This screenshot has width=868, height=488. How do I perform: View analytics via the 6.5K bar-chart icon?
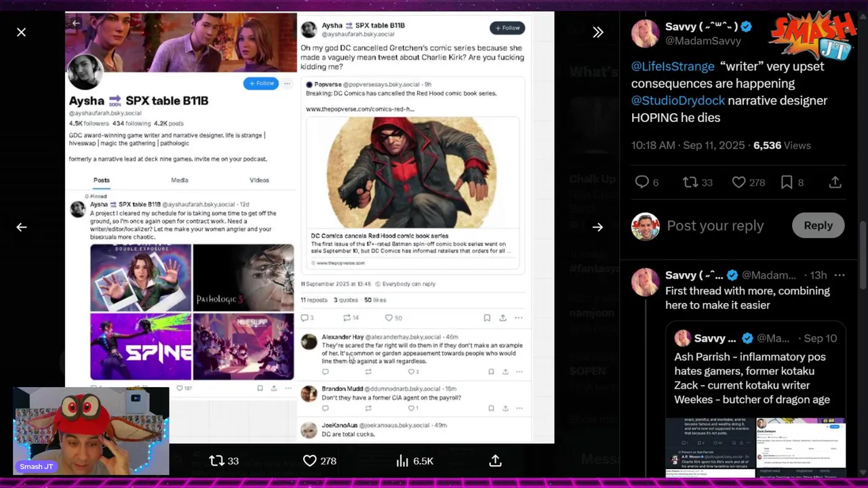(x=414, y=461)
